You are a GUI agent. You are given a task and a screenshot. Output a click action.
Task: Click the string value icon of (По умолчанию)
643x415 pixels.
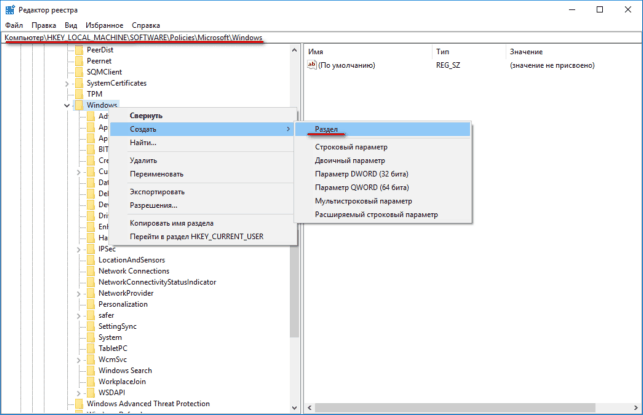click(312, 65)
